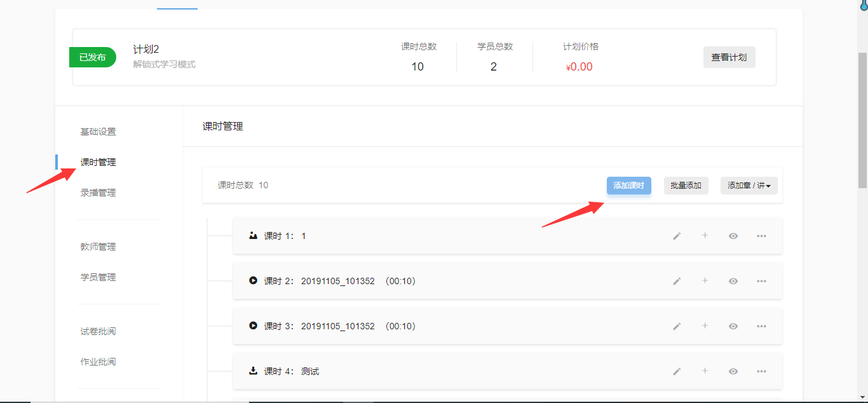Click the 批量添加 button
868x403 pixels.
[x=686, y=186]
